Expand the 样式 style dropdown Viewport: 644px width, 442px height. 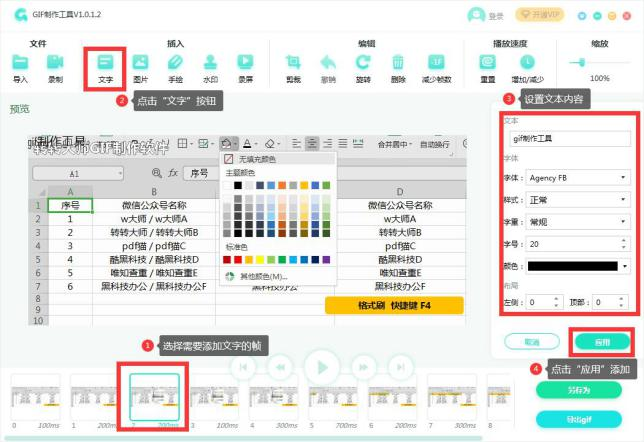click(578, 200)
